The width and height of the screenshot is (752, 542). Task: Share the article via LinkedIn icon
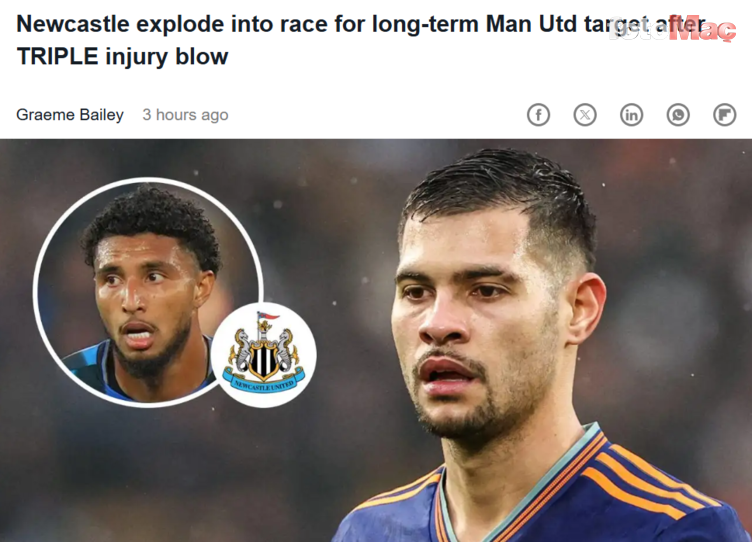click(x=631, y=115)
